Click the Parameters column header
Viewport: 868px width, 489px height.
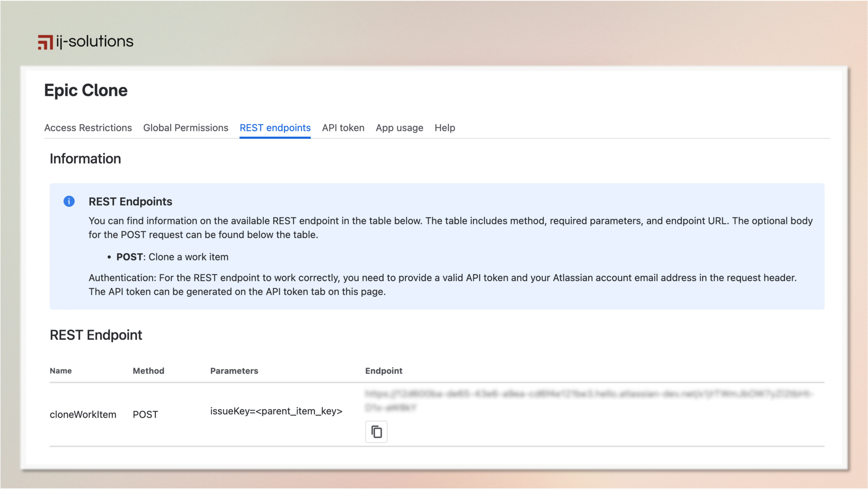(x=234, y=371)
